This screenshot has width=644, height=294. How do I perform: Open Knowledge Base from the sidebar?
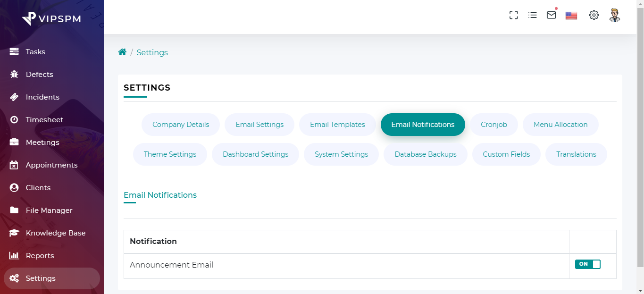tap(55, 233)
